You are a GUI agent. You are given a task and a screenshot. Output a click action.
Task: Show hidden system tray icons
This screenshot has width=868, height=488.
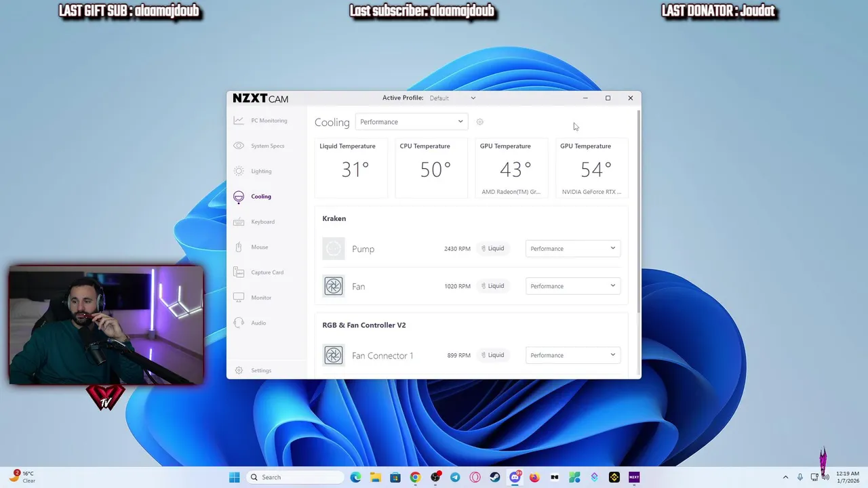(785, 477)
